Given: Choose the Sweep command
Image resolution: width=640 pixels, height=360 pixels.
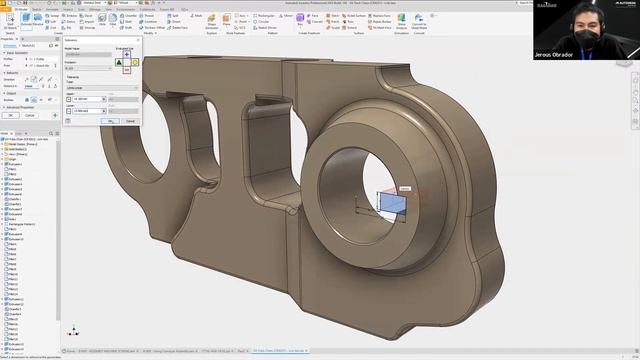Looking at the screenshot, I should [52, 16].
